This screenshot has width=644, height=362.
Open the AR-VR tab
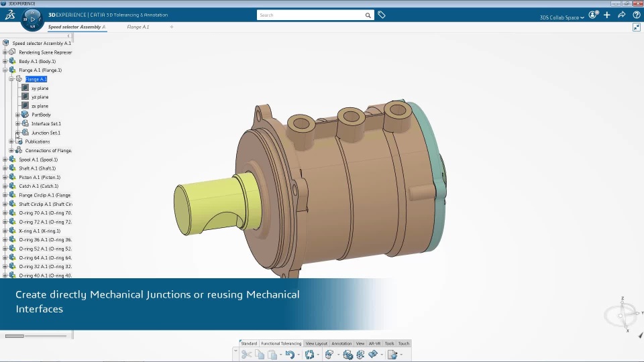point(374,343)
